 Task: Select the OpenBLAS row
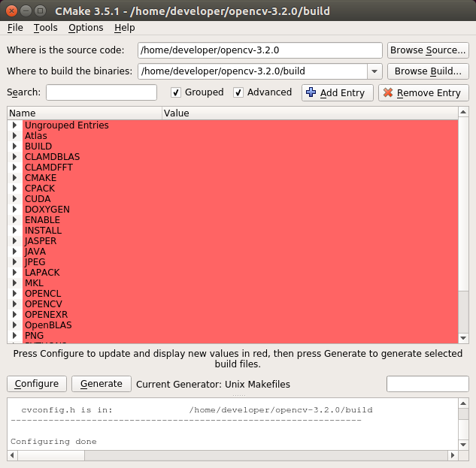click(x=240, y=325)
